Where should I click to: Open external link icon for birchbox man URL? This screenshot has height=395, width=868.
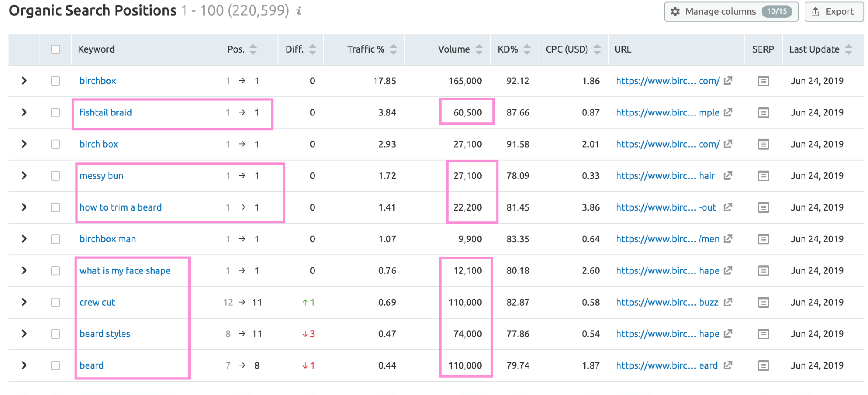pyautogui.click(x=728, y=239)
